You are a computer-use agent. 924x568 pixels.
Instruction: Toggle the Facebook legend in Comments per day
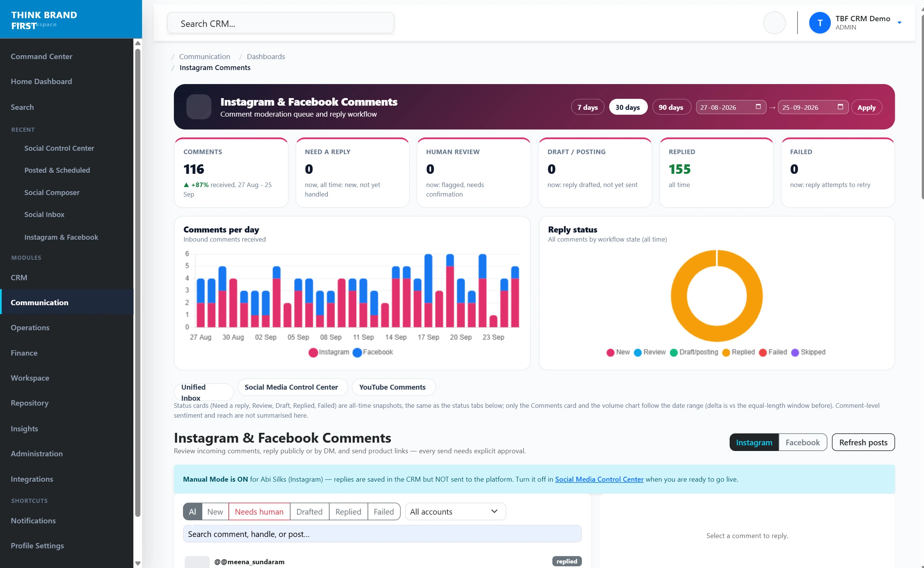373,352
